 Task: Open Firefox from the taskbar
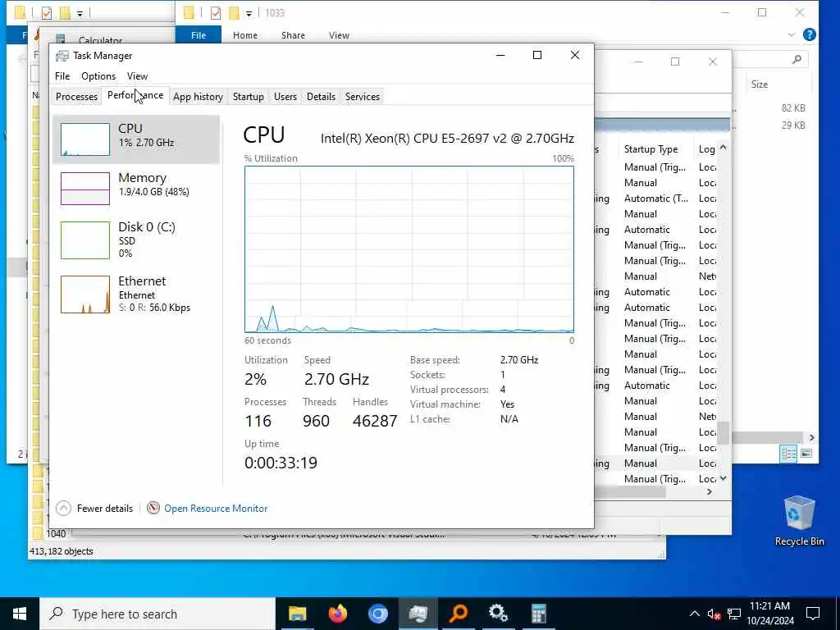337,614
